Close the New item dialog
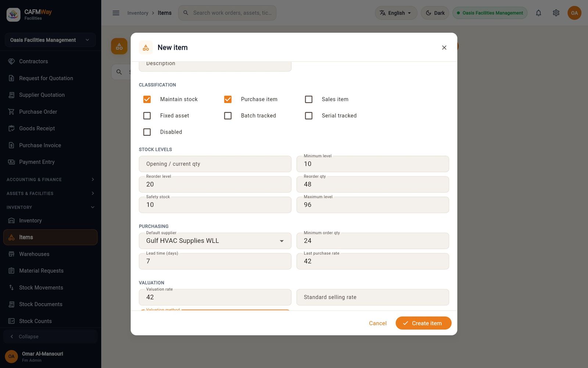 [444, 47]
